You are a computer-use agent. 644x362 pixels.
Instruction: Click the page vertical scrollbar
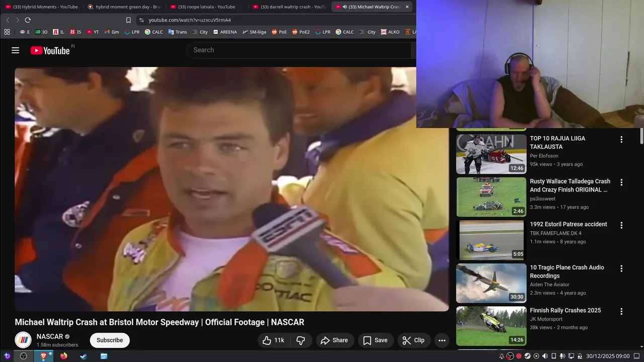click(x=641, y=136)
